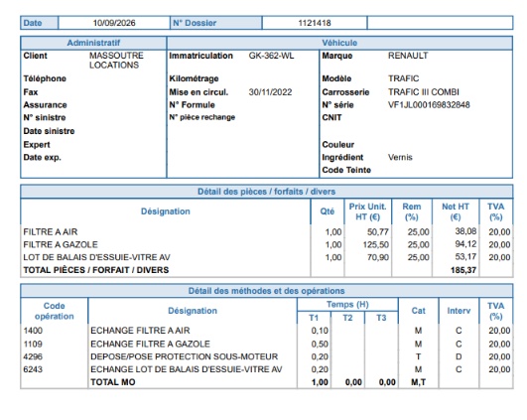Click the Couleur label
The image size is (527, 420).
pyautogui.click(x=338, y=145)
